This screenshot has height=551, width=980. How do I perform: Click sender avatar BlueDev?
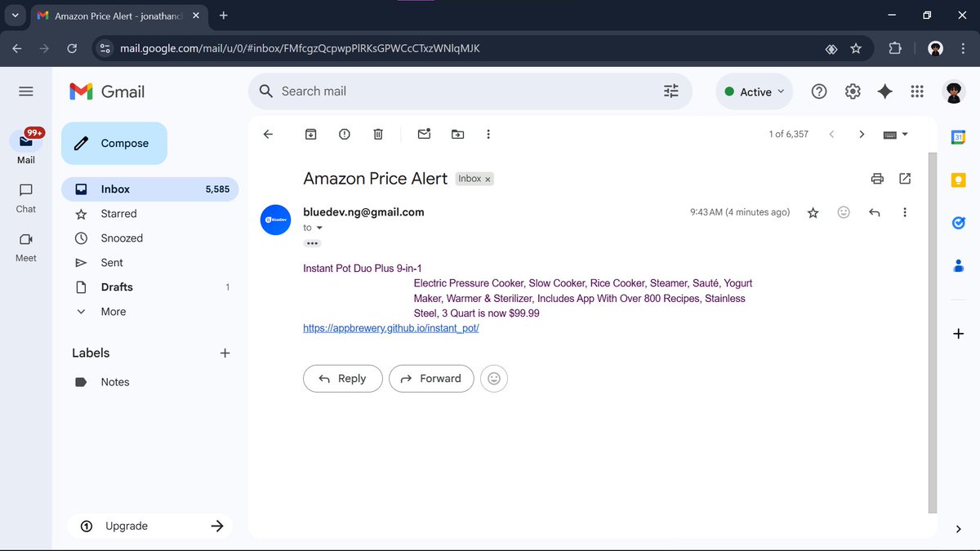pos(276,220)
